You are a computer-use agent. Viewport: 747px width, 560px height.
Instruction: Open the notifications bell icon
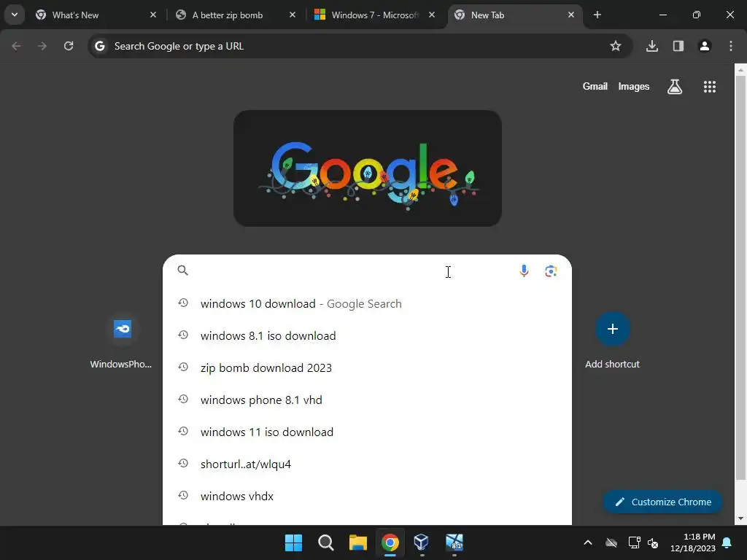(727, 542)
